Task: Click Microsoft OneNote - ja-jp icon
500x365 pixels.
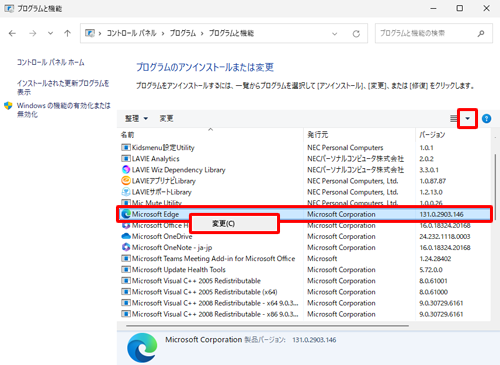Action: [126, 247]
